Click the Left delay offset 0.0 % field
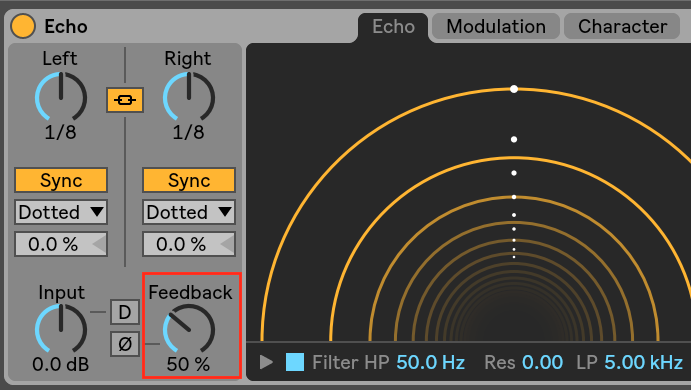The width and height of the screenshot is (691, 390). (x=61, y=244)
